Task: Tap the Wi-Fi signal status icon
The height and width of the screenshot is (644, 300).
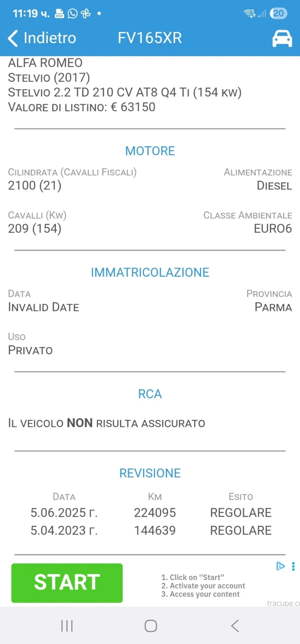Action: point(249,13)
